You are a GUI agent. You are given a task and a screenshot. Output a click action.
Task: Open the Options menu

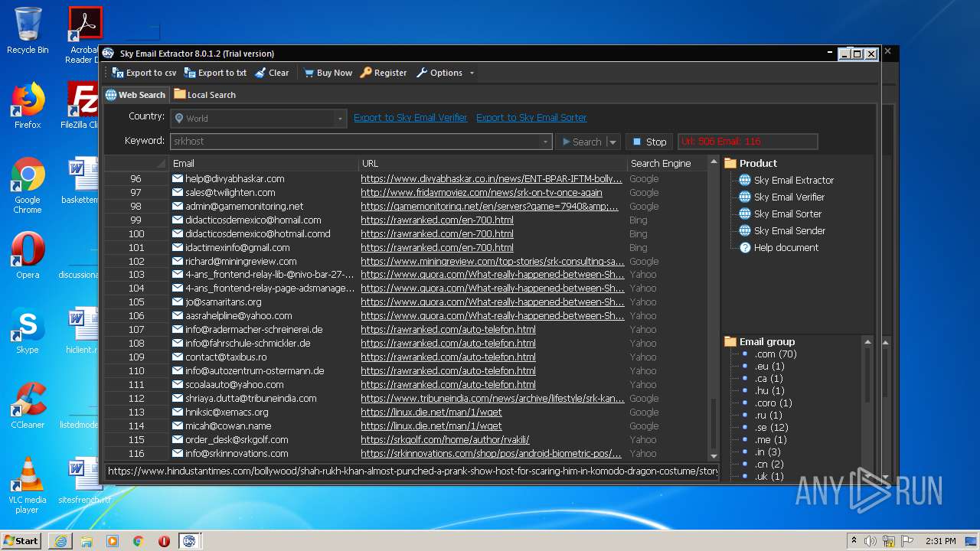click(x=446, y=73)
